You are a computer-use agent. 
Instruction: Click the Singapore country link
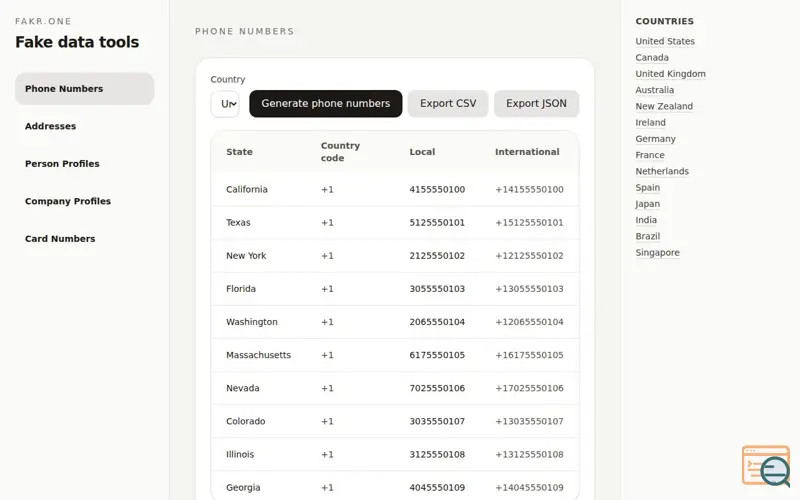[657, 253]
